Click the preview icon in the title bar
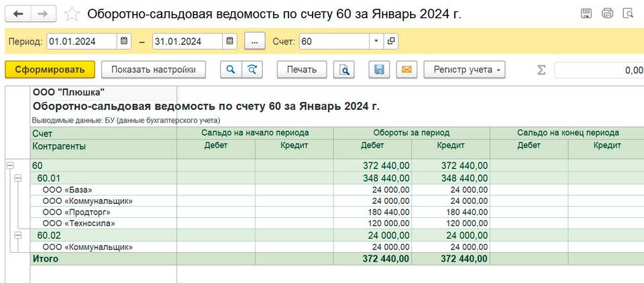644x283 pixels. coord(628,13)
